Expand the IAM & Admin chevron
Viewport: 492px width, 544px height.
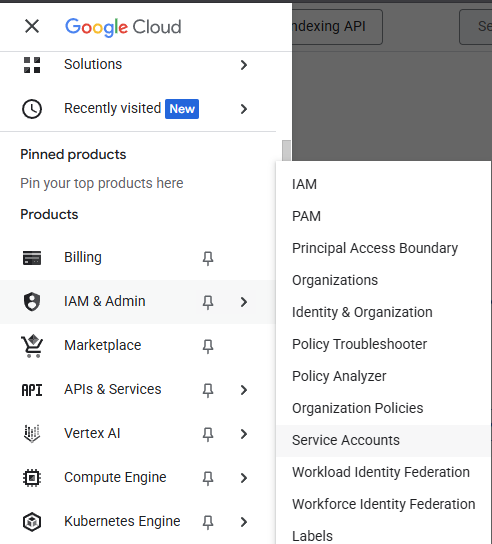(244, 302)
